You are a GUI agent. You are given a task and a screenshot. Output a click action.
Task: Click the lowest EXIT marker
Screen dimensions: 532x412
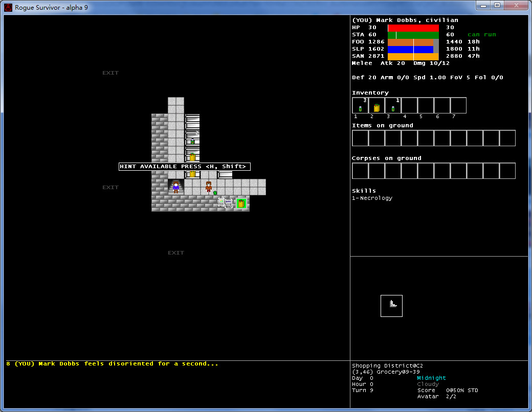point(176,253)
